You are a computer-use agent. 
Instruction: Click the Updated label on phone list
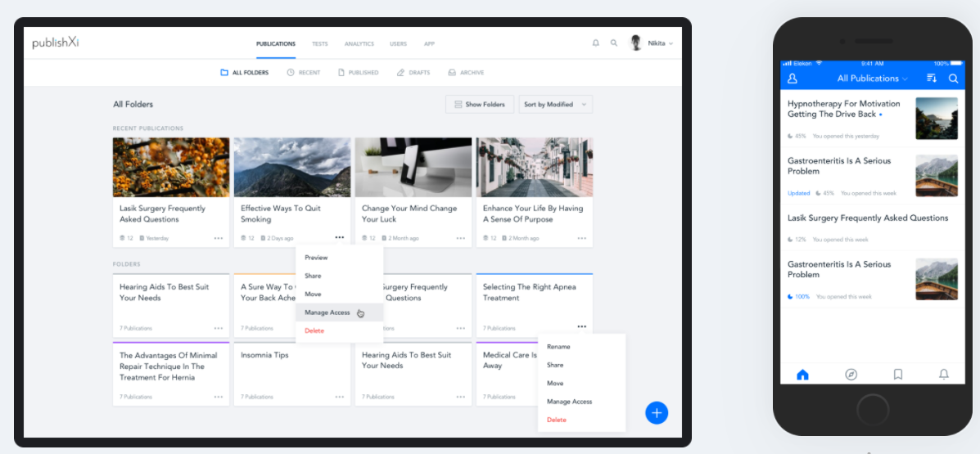[799, 194]
